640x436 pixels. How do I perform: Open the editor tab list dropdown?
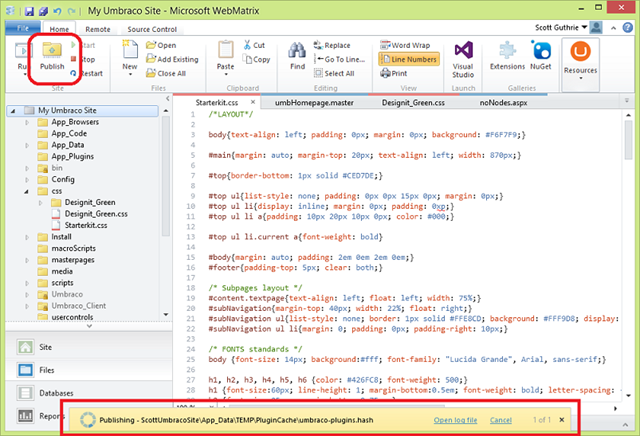click(627, 100)
